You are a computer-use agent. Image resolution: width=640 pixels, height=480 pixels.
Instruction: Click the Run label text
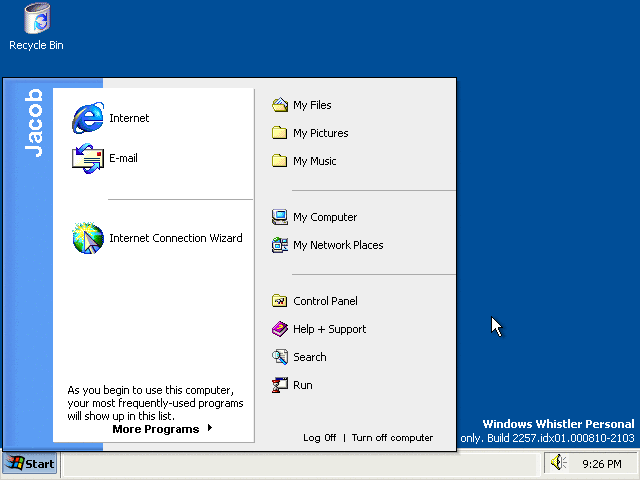pos(303,385)
